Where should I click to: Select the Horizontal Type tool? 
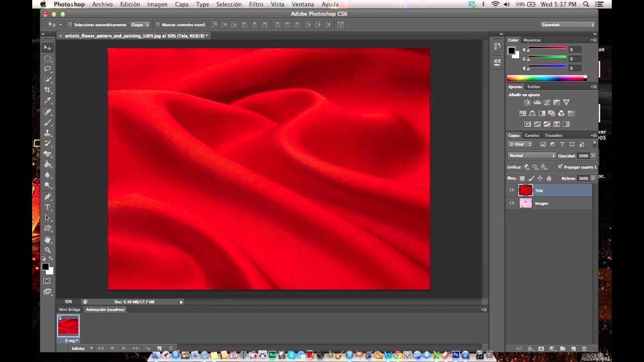pyautogui.click(x=48, y=207)
